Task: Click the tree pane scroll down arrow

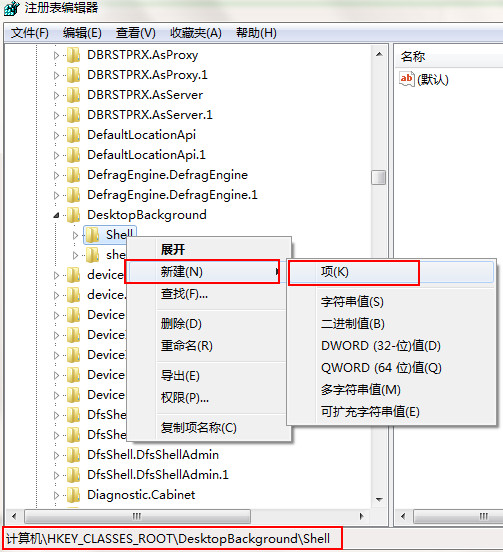Action: (x=379, y=500)
